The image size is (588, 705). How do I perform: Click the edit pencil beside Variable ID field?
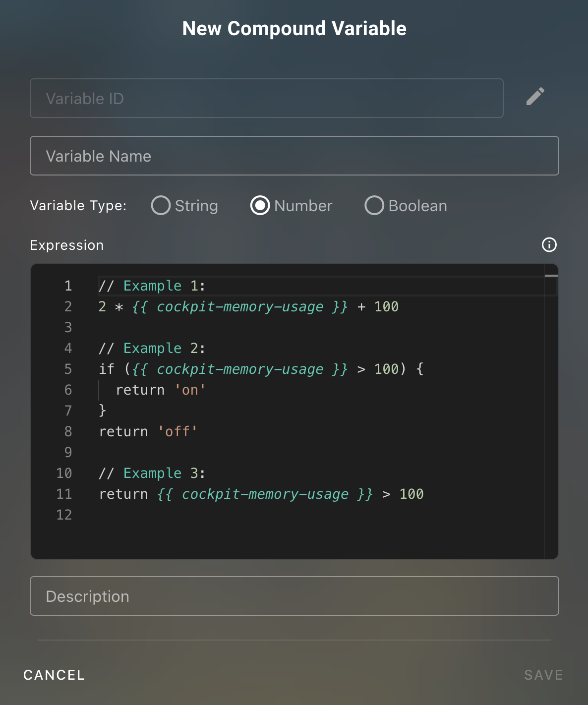point(535,97)
